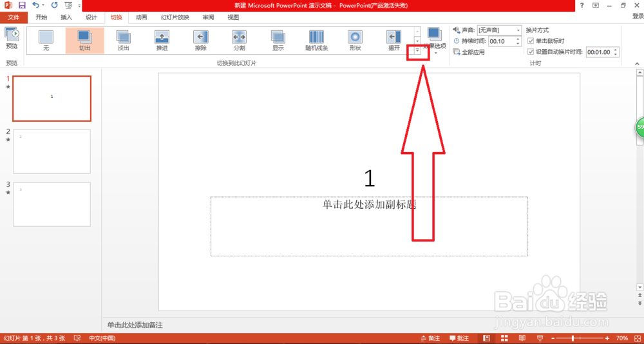Click the notes area 单击此处添加备注
Screen dimensions: 644x344
135,325
